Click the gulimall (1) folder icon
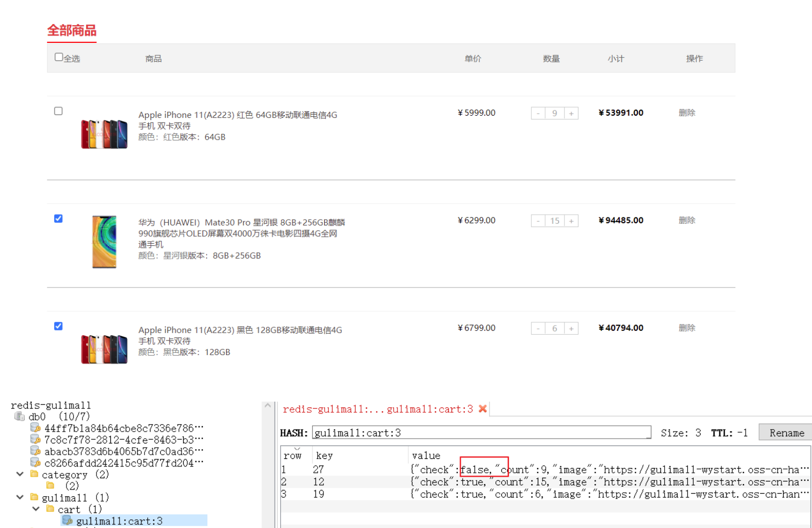 [x=34, y=497]
